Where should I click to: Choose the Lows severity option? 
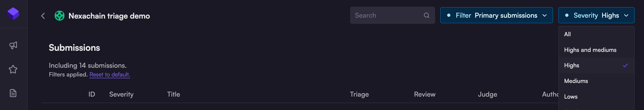pos(570,97)
